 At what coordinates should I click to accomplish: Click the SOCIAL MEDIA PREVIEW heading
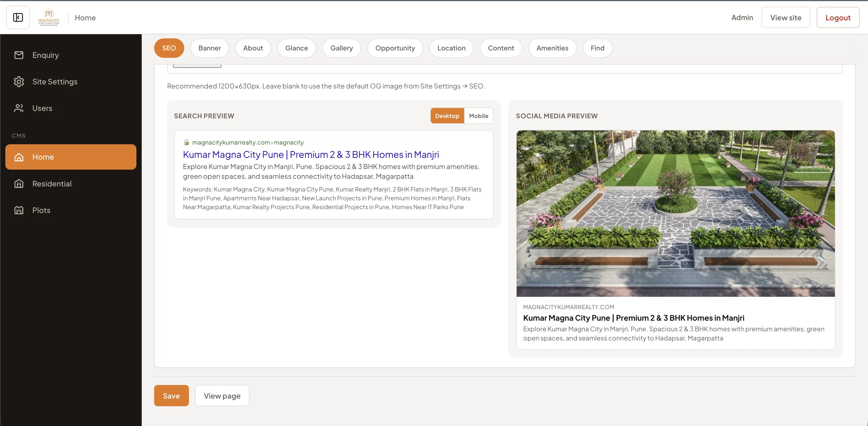tap(557, 116)
